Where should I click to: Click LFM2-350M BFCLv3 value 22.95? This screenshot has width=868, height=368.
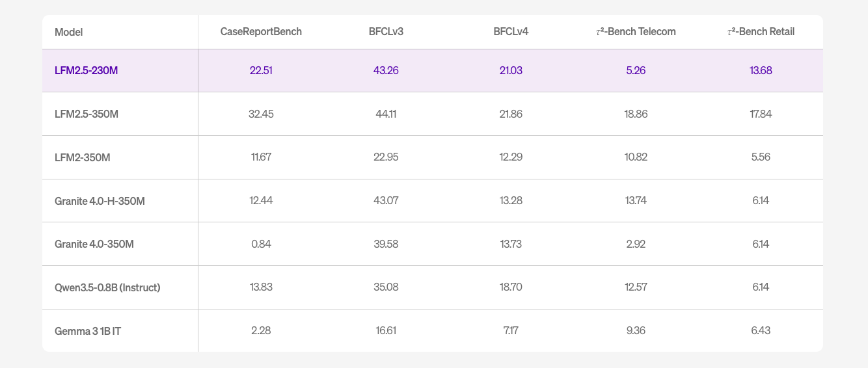tap(386, 157)
